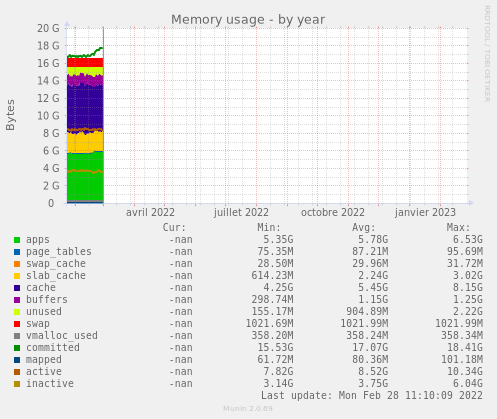Select the mapped legend label

point(44,360)
